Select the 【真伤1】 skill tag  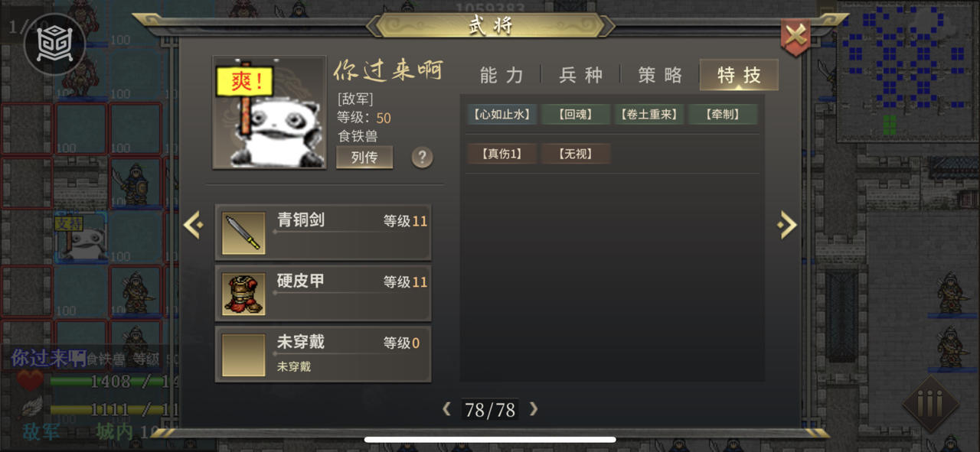pos(501,154)
